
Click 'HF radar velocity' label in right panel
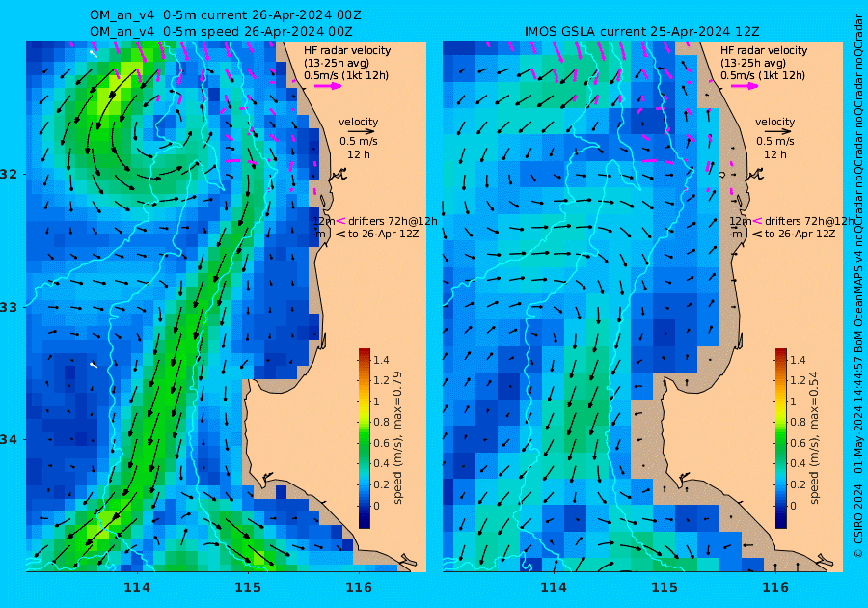click(x=764, y=50)
